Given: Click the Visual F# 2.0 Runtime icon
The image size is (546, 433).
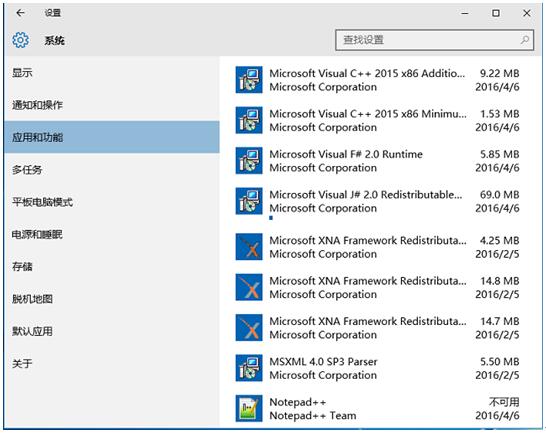Looking at the screenshot, I should 249,161.
